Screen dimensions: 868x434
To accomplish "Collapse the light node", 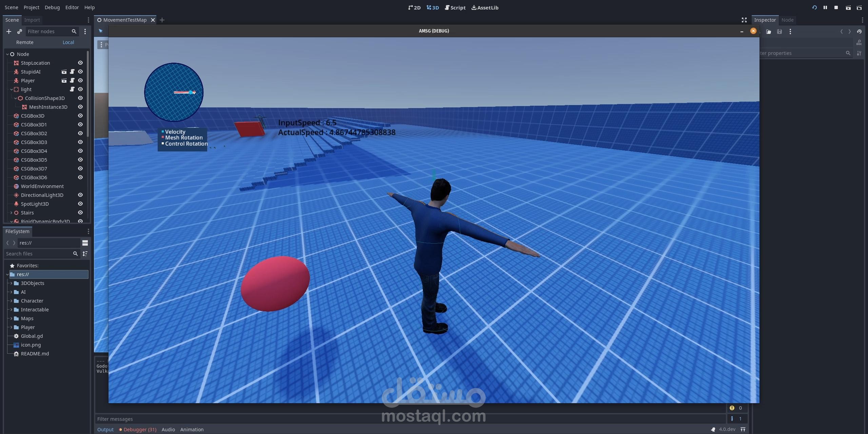I will tap(11, 89).
